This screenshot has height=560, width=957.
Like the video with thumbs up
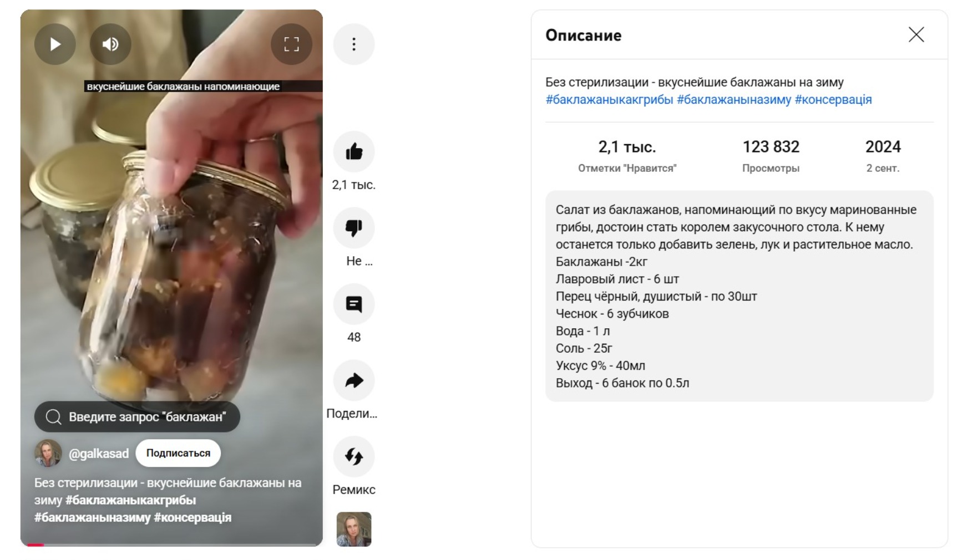[354, 151]
